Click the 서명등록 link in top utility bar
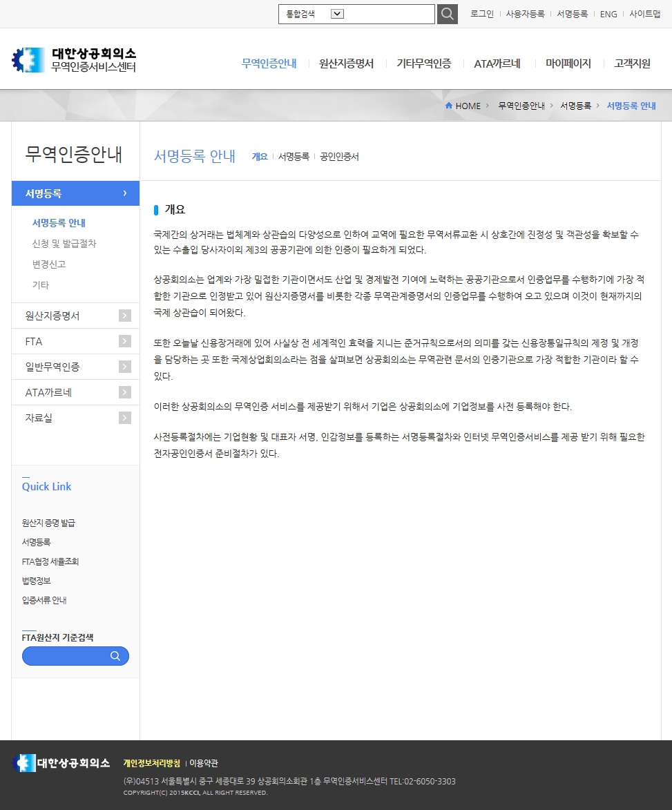Image resolution: width=672 pixels, height=810 pixels. [573, 14]
